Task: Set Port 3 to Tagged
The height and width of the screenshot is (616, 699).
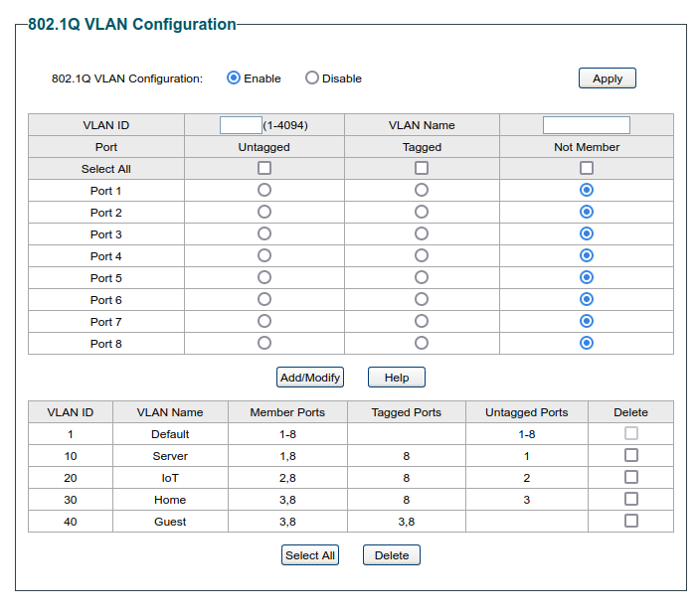Action: click(422, 233)
